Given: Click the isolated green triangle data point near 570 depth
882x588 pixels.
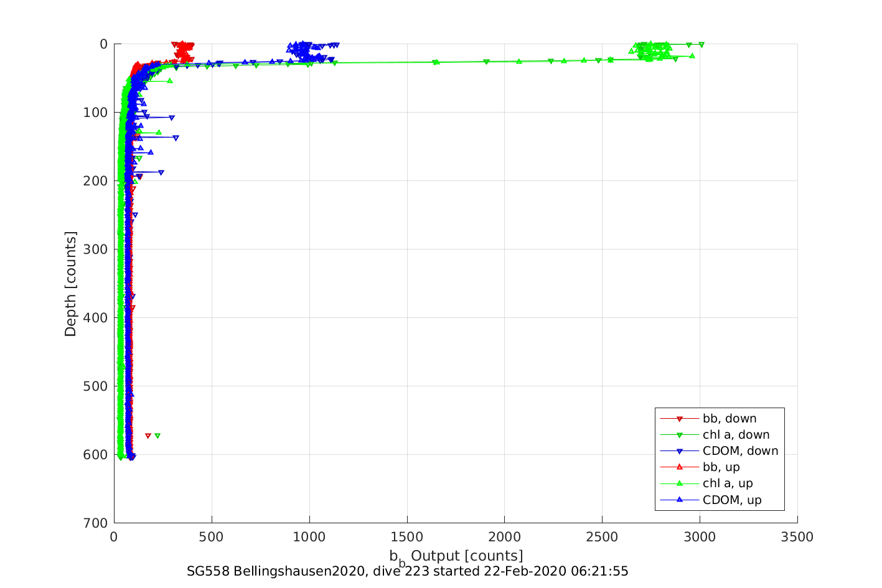Looking at the screenshot, I should pyautogui.click(x=157, y=436).
